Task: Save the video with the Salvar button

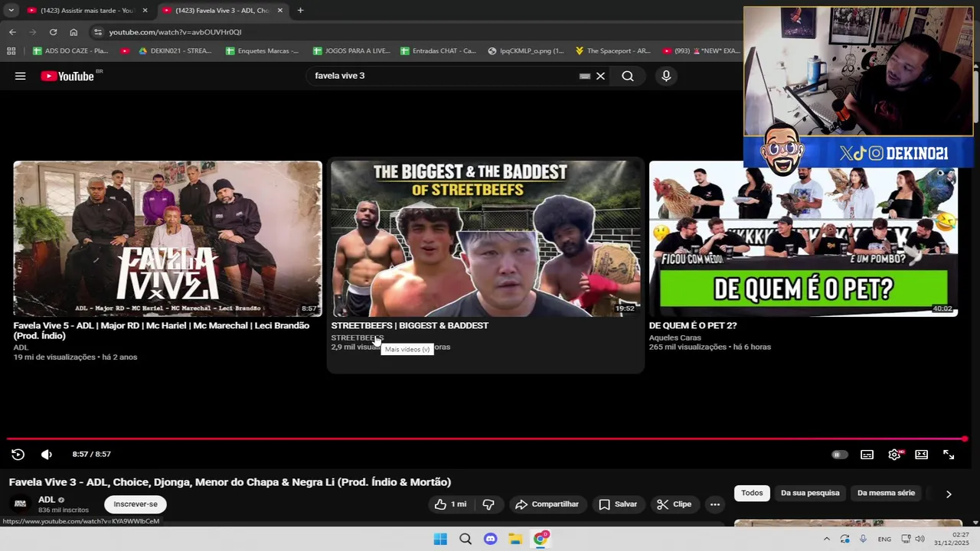Action: 618,504
